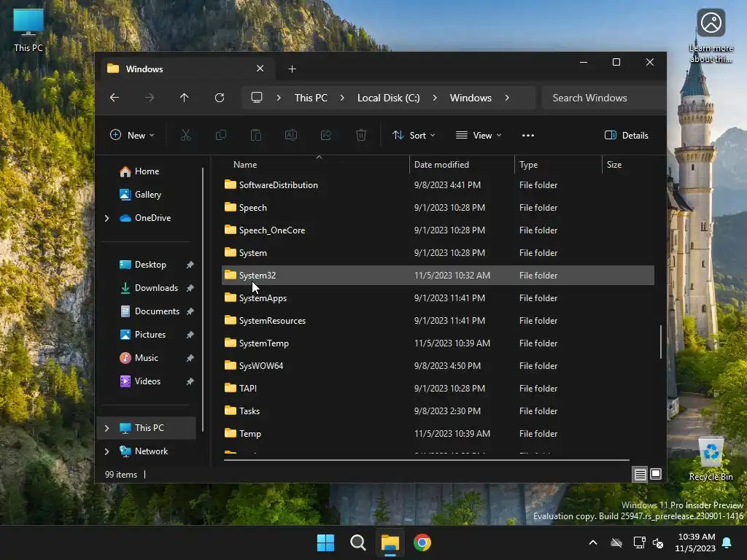Screen dimensions: 747x560
Task: Open the New dropdown menu
Action: click(132, 135)
